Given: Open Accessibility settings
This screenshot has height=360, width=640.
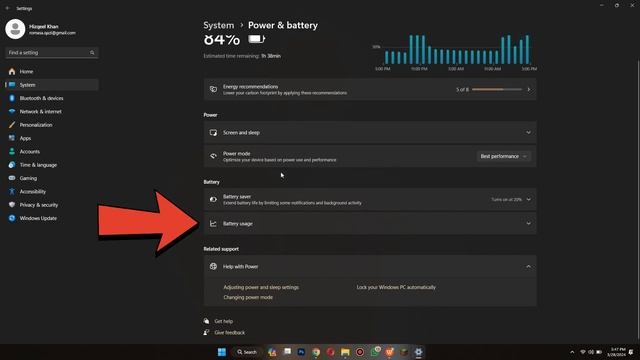Looking at the screenshot, I should [33, 191].
